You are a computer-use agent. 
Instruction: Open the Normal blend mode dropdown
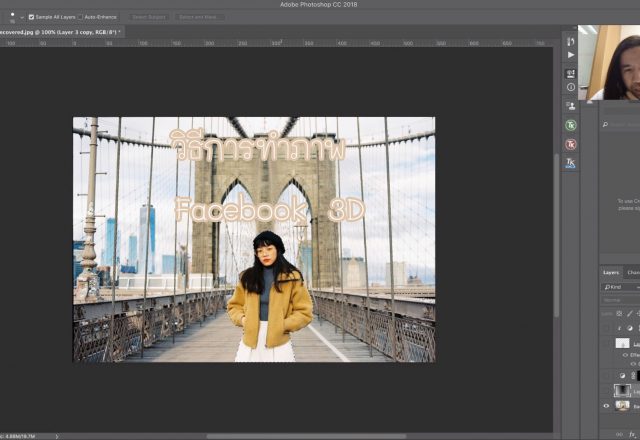coord(620,300)
